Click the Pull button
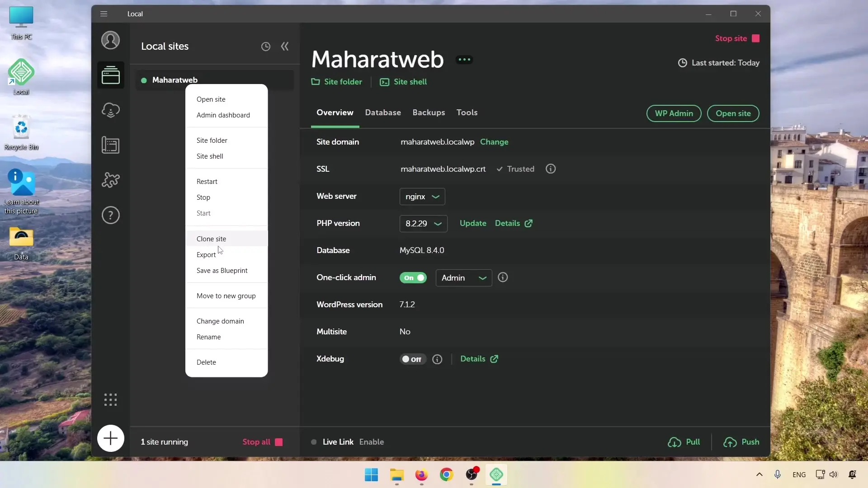Viewport: 868px width, 488px height. tap(684, 442)
